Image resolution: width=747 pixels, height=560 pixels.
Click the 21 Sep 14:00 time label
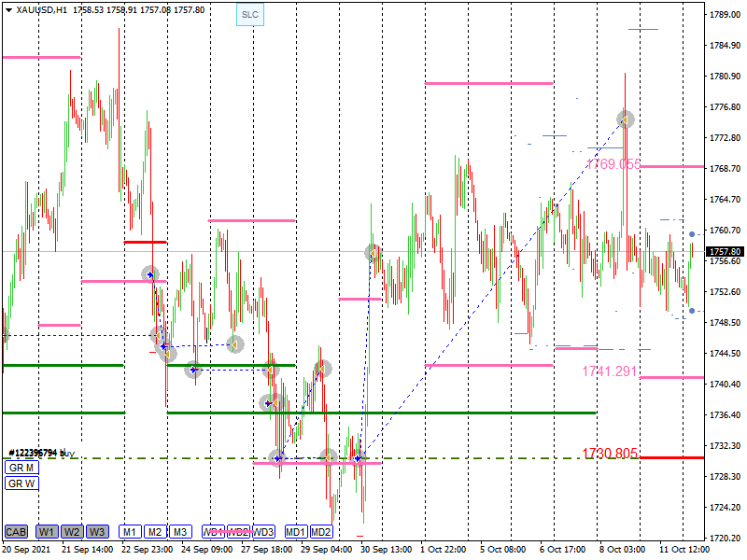click(x=88, y=550)
